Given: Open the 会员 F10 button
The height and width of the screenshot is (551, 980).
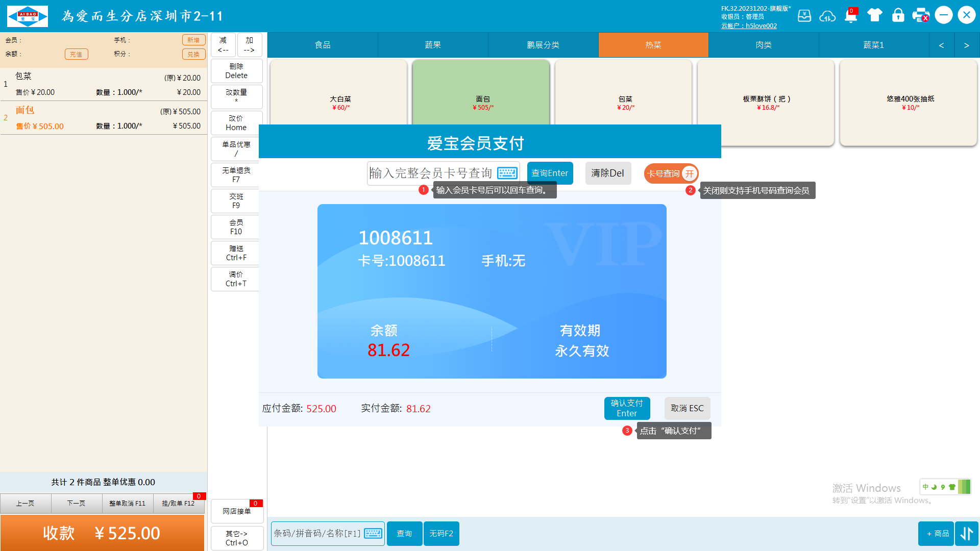Looking at the screenshot, I should click(x=235, y=227).
